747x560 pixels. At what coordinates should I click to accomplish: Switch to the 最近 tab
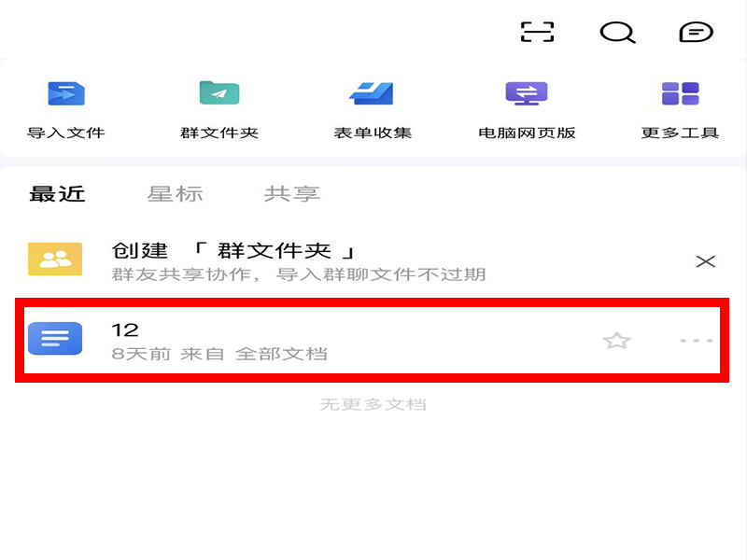(x=57, y=194)
